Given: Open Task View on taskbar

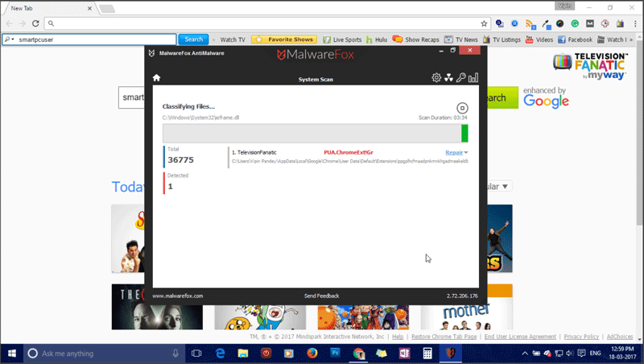Looking at the screenshot, I should click(196, 354).
